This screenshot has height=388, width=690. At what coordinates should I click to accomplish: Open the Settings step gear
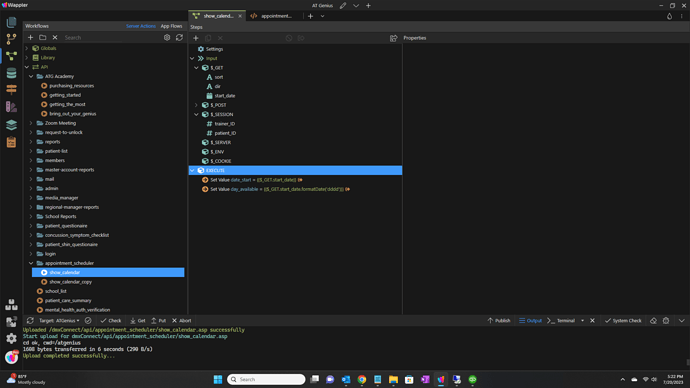(201, 49)
